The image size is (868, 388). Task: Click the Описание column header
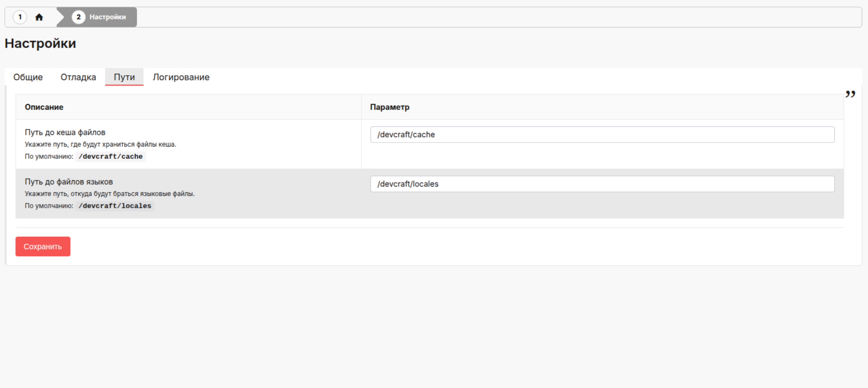coord(44,107)
